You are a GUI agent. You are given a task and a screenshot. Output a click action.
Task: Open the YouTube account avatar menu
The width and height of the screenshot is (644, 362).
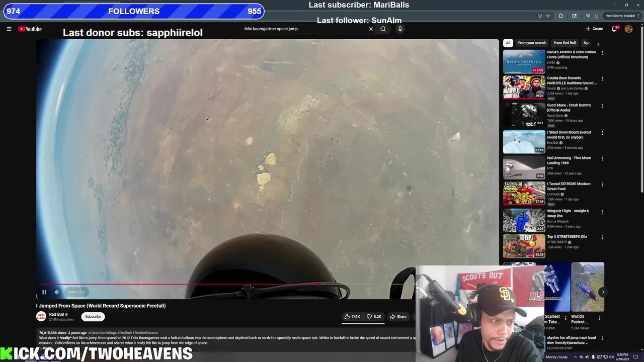628,29
